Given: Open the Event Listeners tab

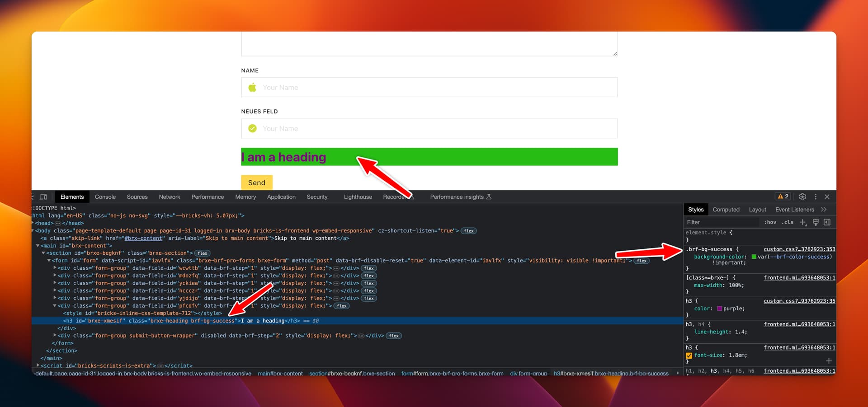Looking at the screenshot, I should pyautogui.click(x=795, y=210).
